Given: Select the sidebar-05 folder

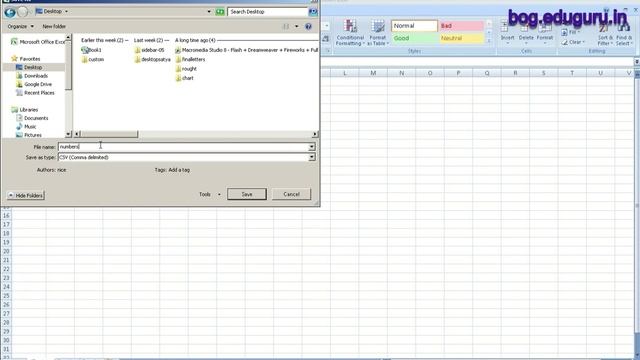Looking at the screenshot, I should coord(149,50).
